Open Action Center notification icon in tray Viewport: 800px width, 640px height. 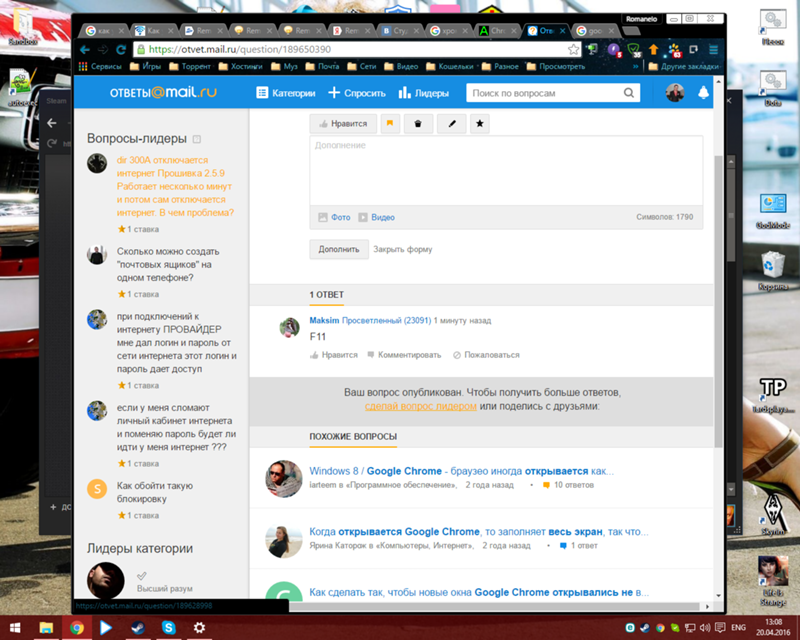tap(720, 628)
